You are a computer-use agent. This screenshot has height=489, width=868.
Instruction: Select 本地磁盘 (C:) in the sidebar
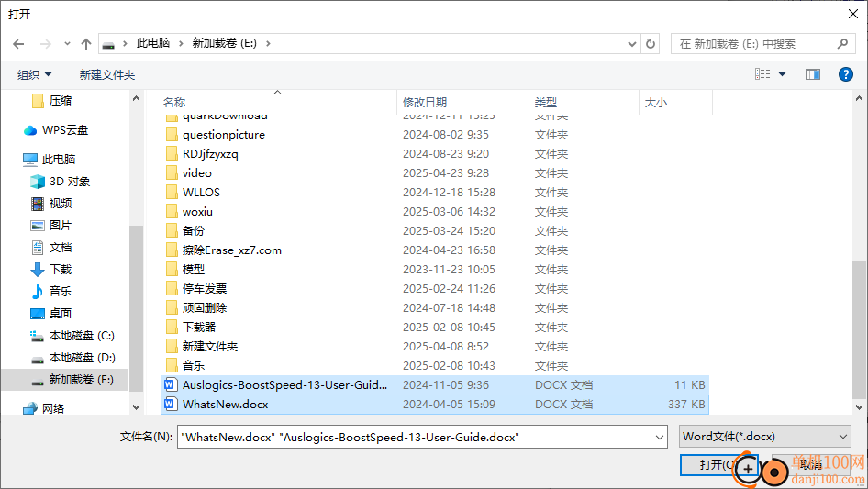[x=82, y=336]
